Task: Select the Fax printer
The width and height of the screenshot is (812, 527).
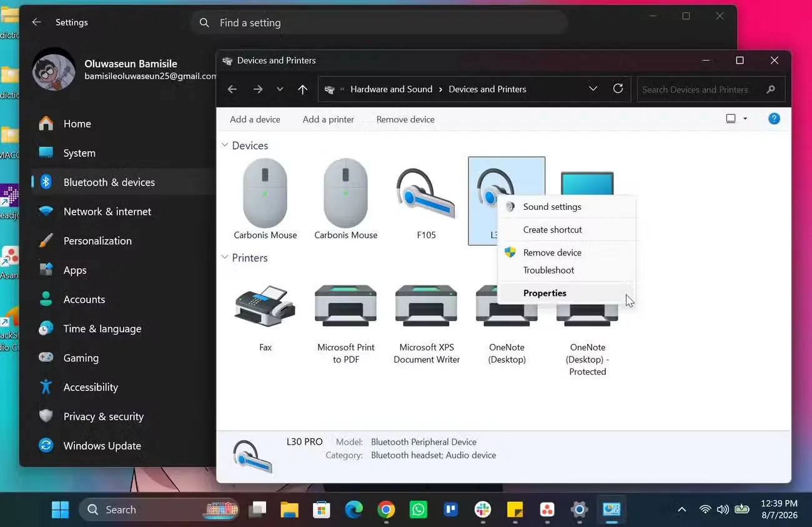Action: click(x=265, y=318)
